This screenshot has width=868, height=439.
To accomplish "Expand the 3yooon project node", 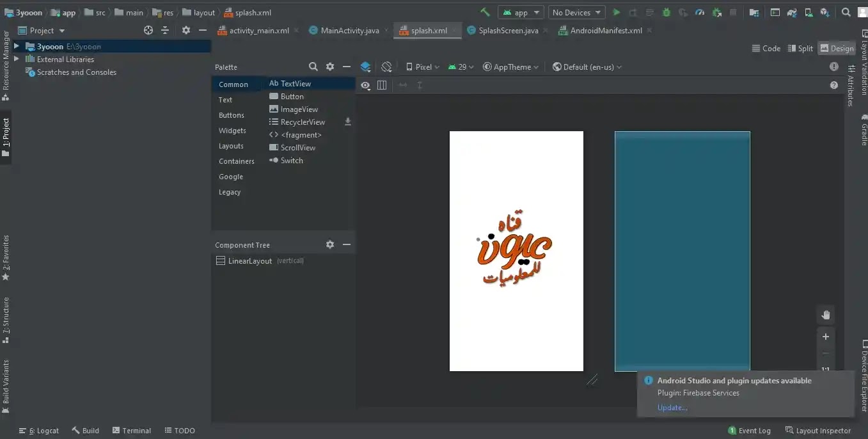I will 17,46.
